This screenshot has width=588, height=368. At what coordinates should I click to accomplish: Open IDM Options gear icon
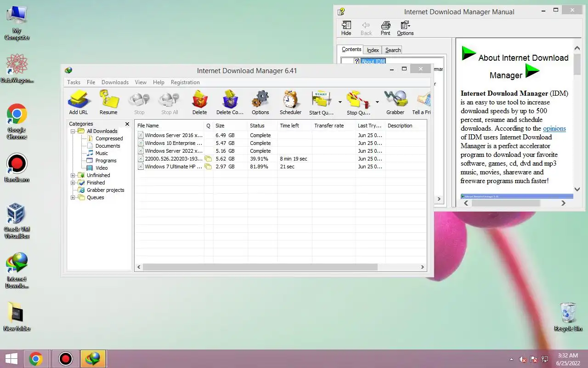point(260,102)
